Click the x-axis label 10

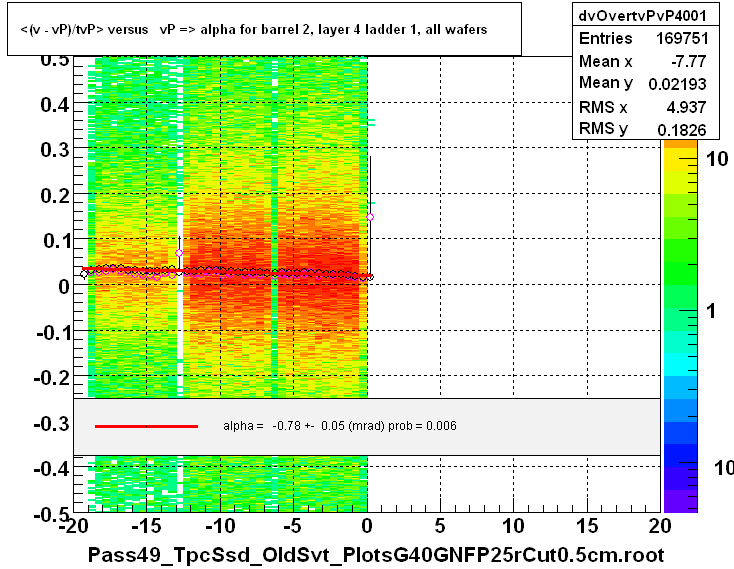513,526
